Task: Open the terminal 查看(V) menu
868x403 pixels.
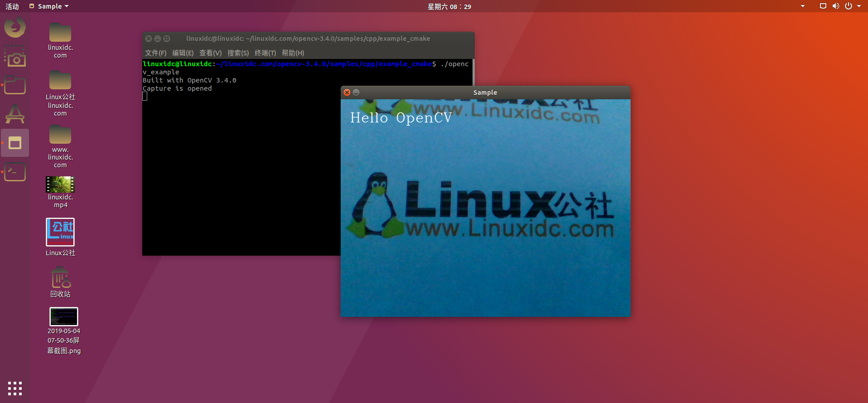Action: 210,53
